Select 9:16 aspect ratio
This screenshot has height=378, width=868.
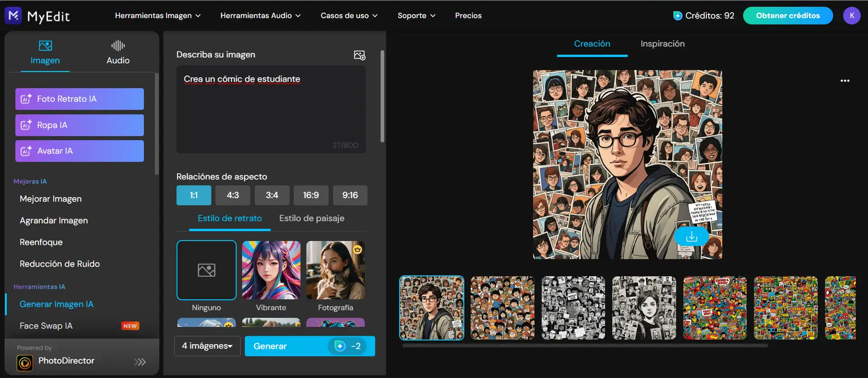click(350, 195)
